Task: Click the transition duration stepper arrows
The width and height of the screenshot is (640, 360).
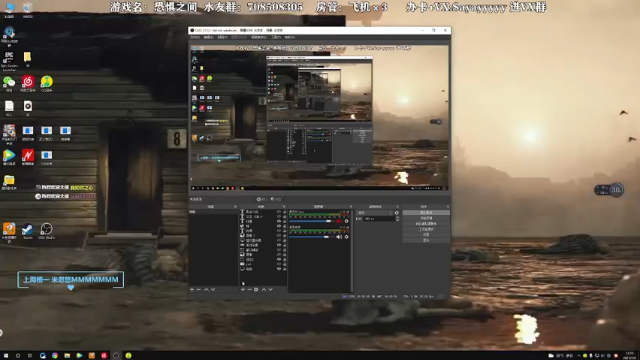Action: coord(398,219)
